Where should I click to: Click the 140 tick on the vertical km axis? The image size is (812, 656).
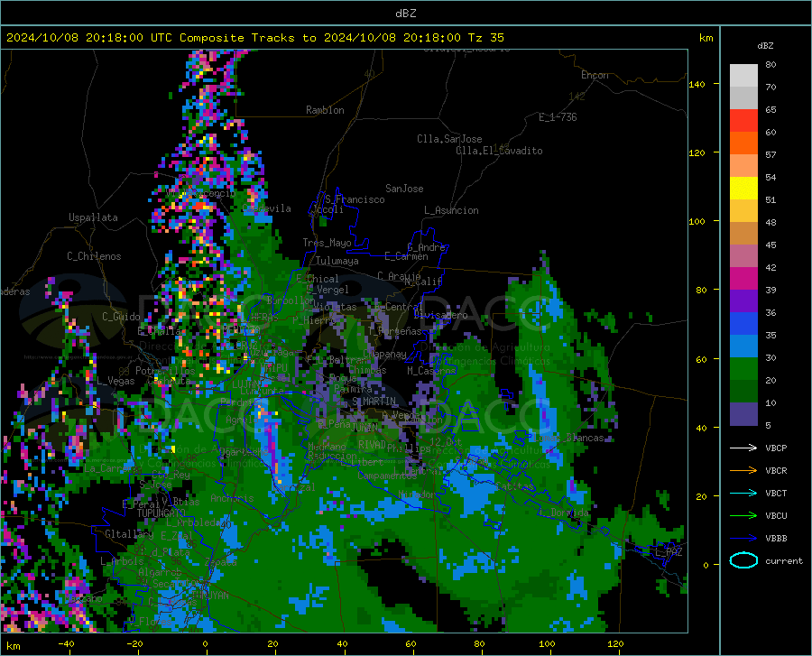pos(697,84)
